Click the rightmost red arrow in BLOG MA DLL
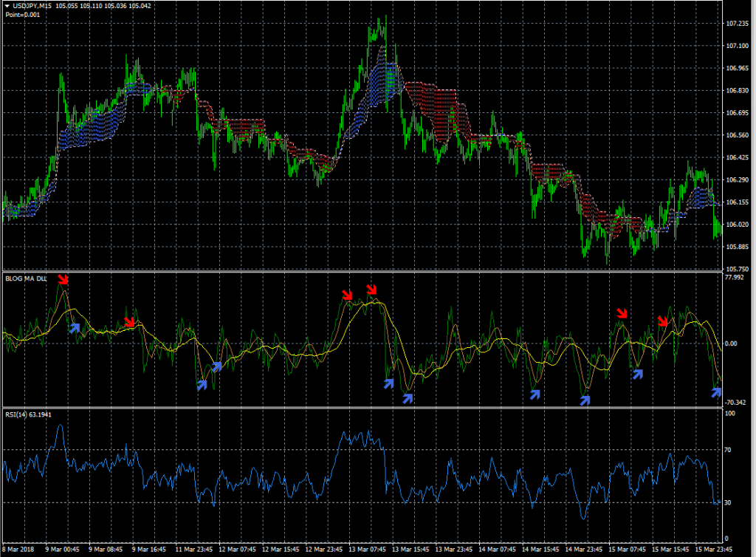This screenshot has width=756, height=557. click(x=663, y=321)
